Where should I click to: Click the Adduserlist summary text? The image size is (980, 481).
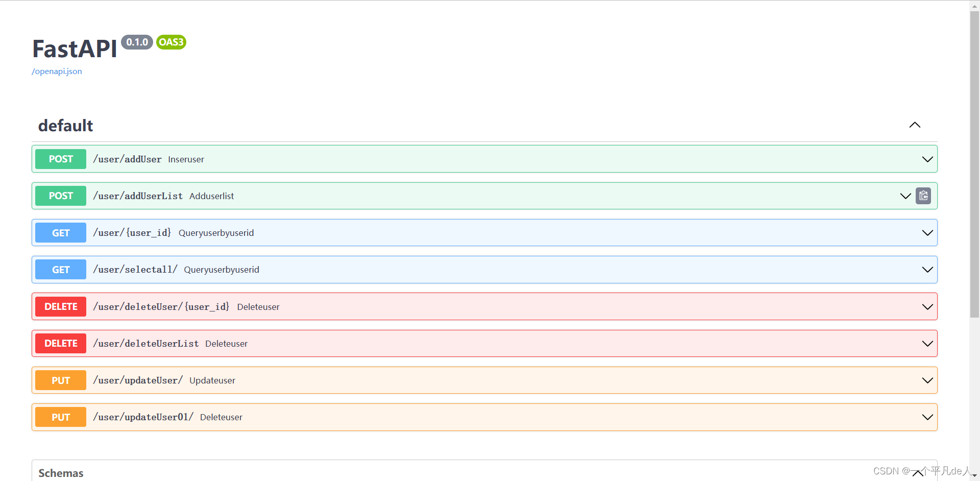click(x=211, y=196)
